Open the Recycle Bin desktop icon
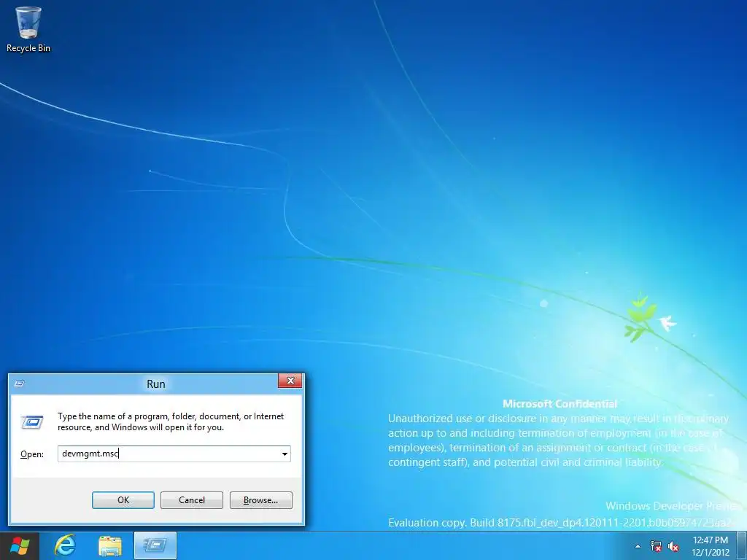Screen dimensions: 747x560 click(28, 29)
